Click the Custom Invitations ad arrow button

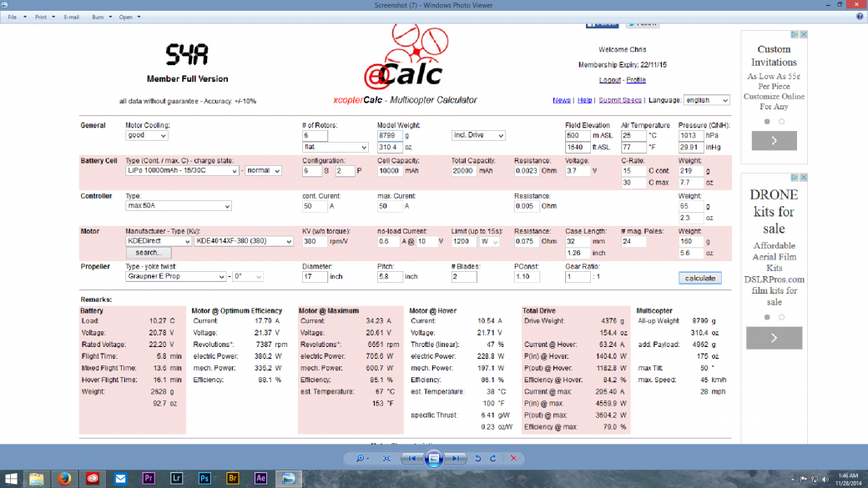tap(774, 141)
